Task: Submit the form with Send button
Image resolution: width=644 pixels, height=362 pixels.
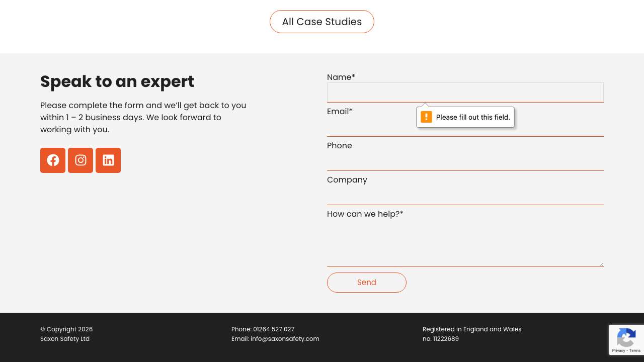Action: 366,283
